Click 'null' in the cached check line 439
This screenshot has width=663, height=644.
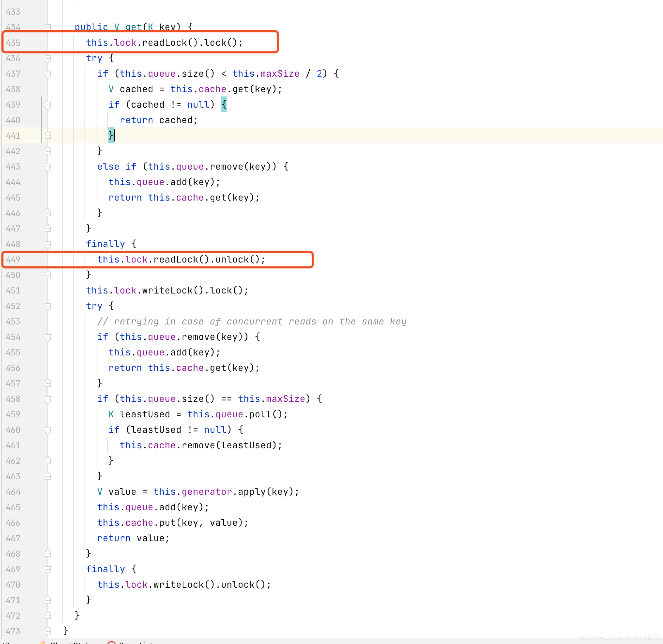click(x=198, y=105)
